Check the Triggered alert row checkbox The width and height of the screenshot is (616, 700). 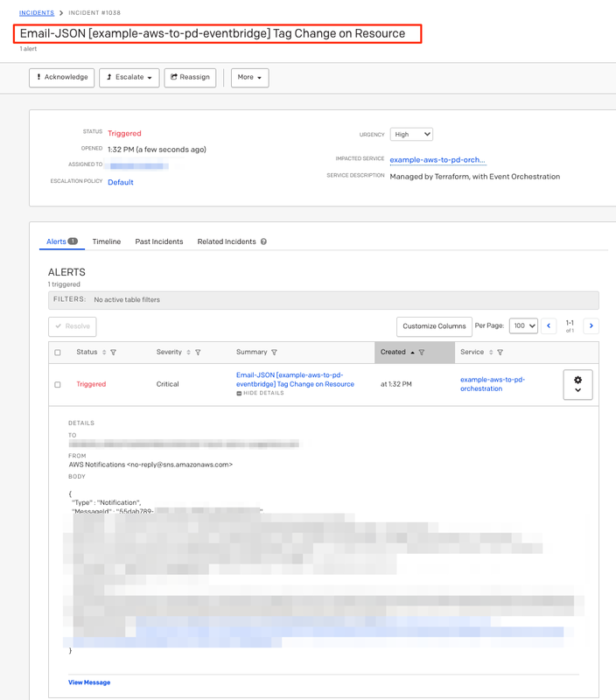(58, 384)
